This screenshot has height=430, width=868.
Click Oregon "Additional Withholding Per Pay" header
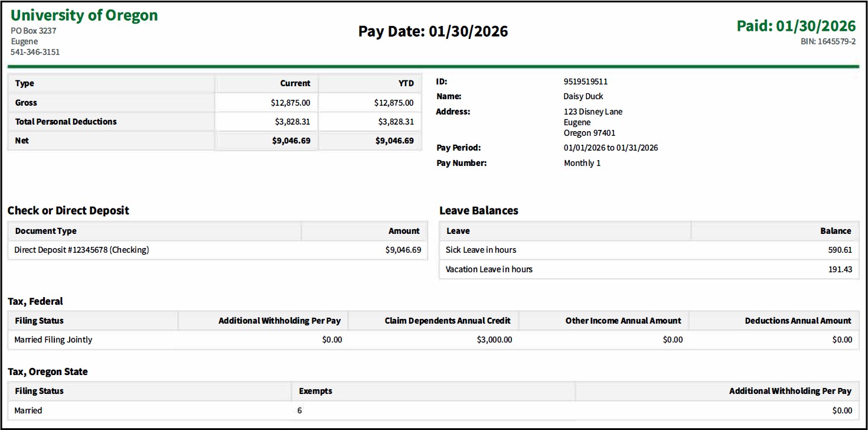click(791, 391)
